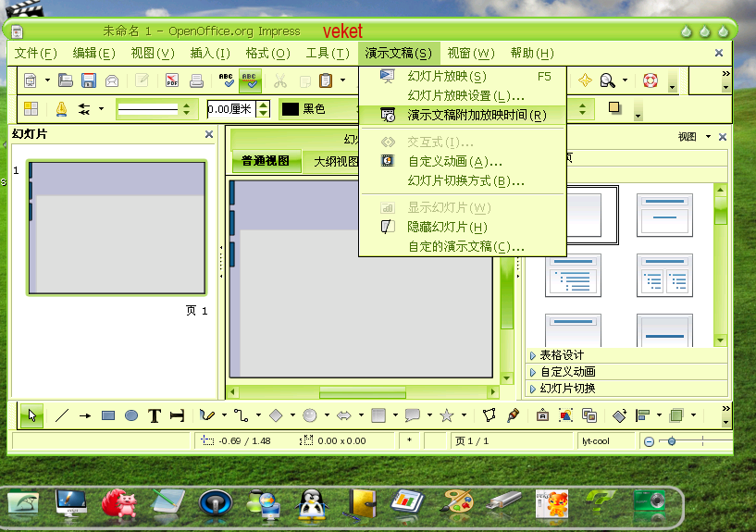Screen dimensions: 756x532
Task: Choose 隐藏幻灯片(H) menu entry
Action: [x=463, y=227]
